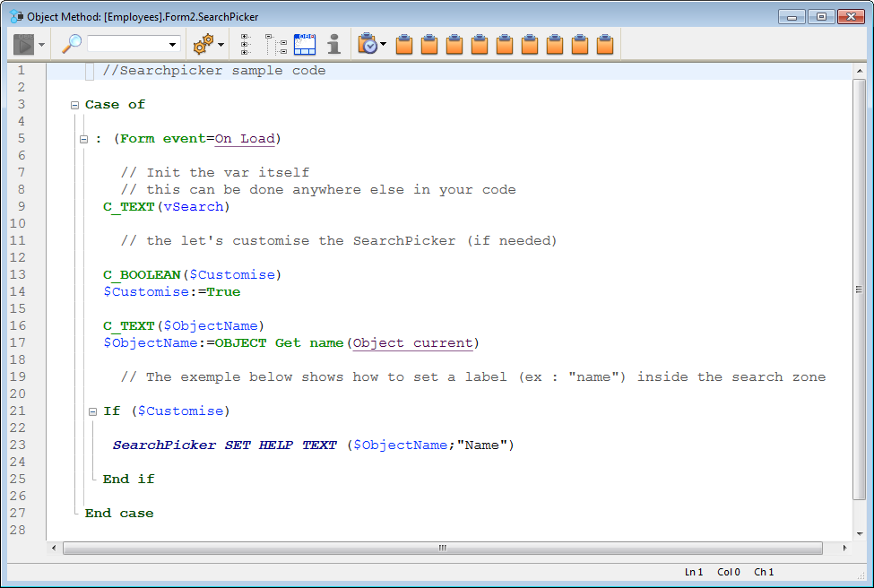Collapse the 'Form event=On Load' block

83,139
